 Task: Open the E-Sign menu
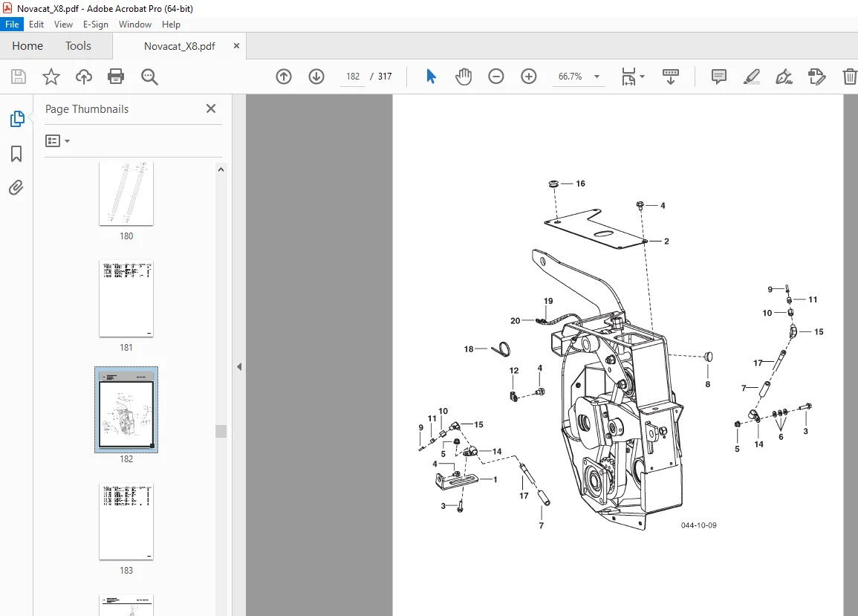96,25
